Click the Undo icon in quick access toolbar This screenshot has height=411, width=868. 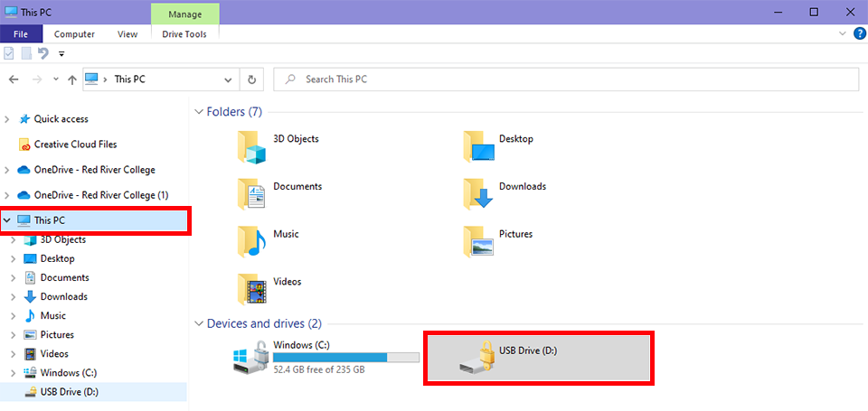point(42,53)
